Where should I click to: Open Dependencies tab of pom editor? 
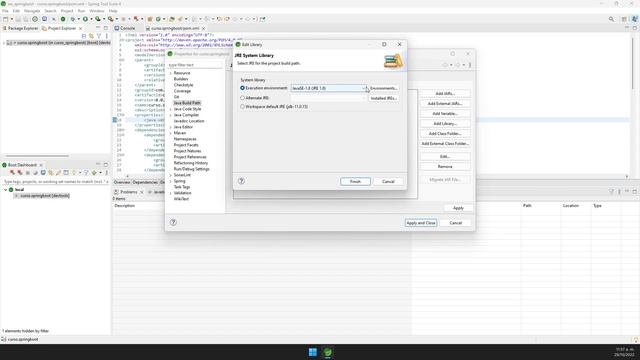[x=145, y=182]
